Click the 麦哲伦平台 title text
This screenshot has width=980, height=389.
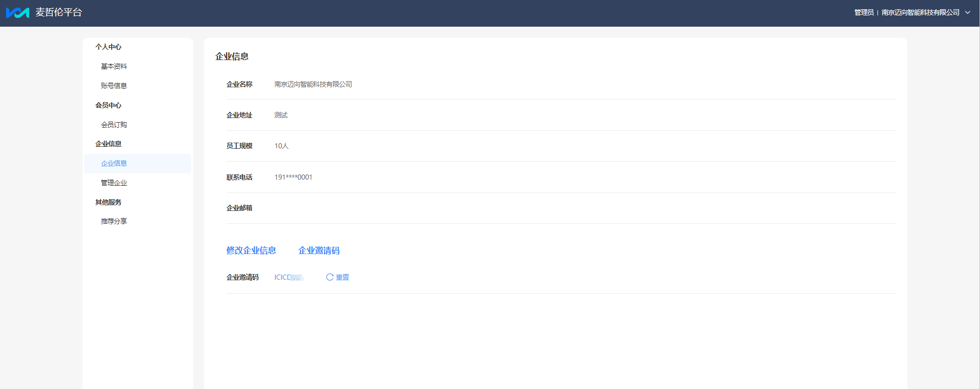58,12
